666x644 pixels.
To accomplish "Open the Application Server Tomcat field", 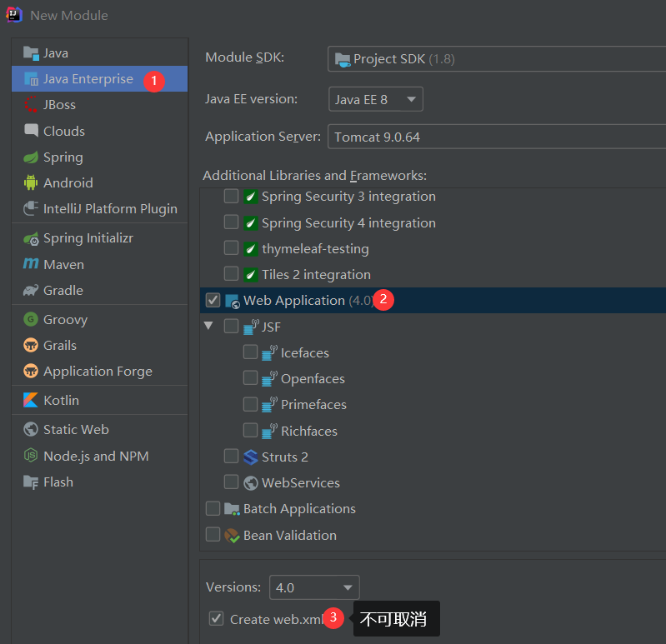I will point(497,137).
